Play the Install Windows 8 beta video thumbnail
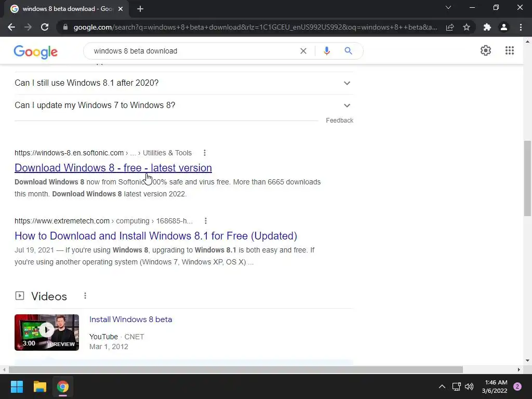Viewport: 532px width, 399px height. click(x=47, y=332)
